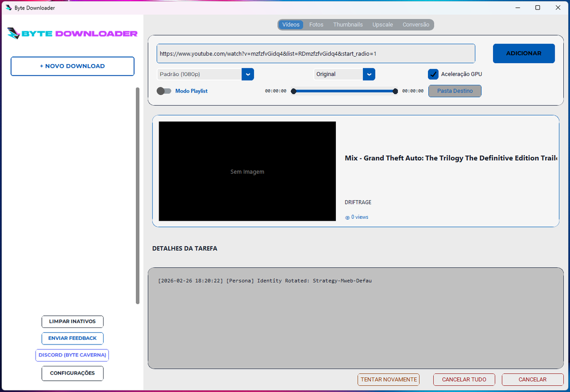570x392 pixels.
Task: Open the Padrão (1080p) quality dropdown
Action: tap(247, 74)
